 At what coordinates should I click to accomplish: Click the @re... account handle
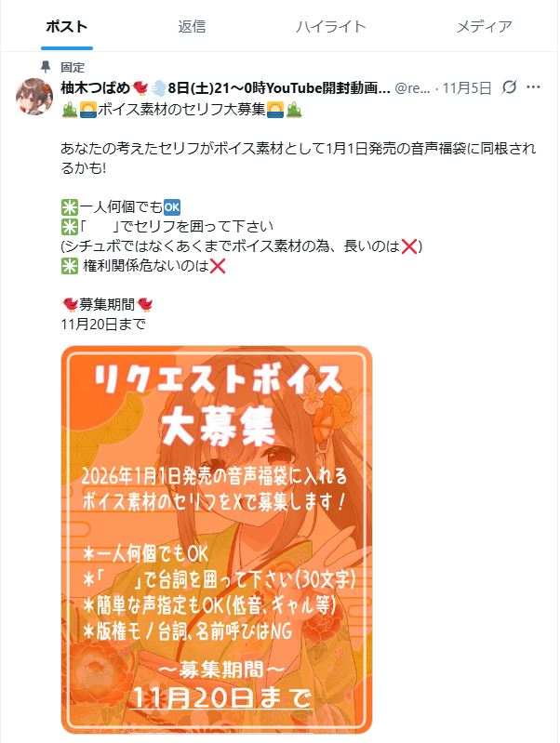[x=412, y=88]
